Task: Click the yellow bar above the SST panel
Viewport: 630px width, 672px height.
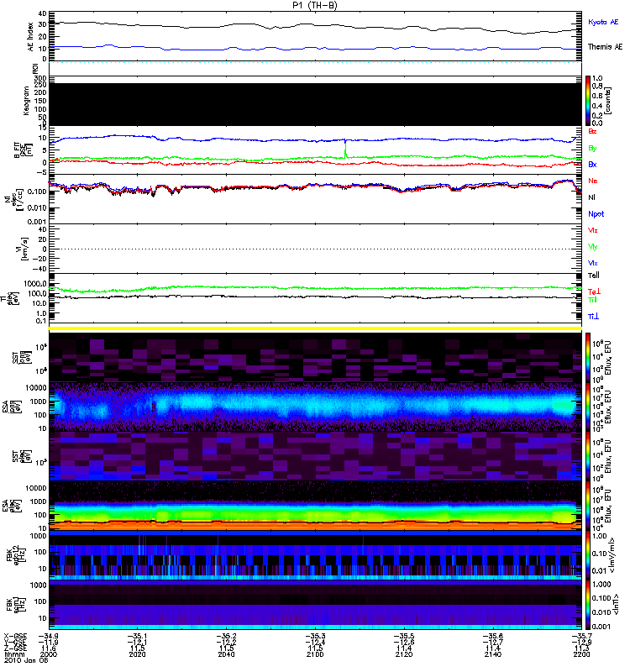Action: (315, 328)
